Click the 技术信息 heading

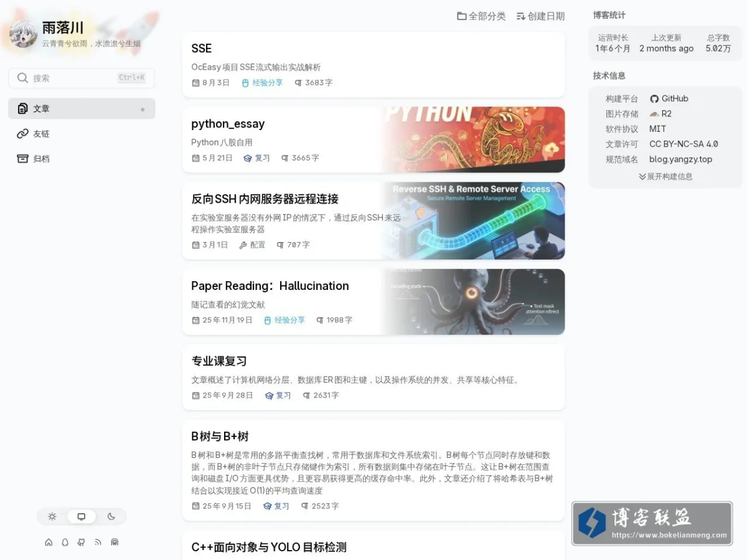coord(609,76)
